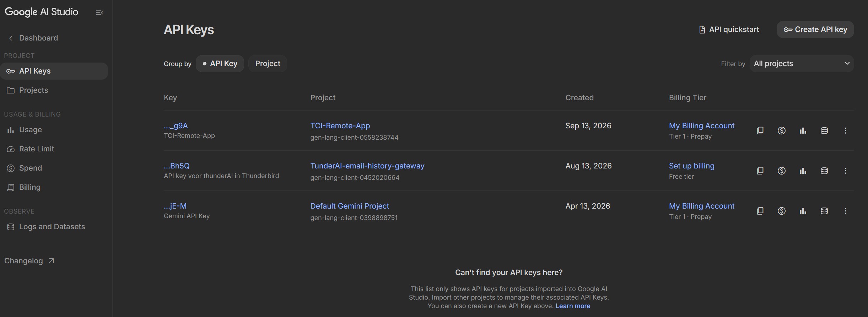Click the Set up billing link

pyautogui.click(x=691, y=166)
